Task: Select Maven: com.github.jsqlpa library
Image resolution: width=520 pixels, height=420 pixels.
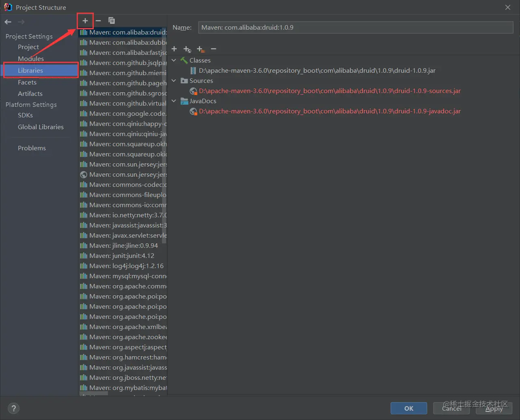Action: (123, 63)
